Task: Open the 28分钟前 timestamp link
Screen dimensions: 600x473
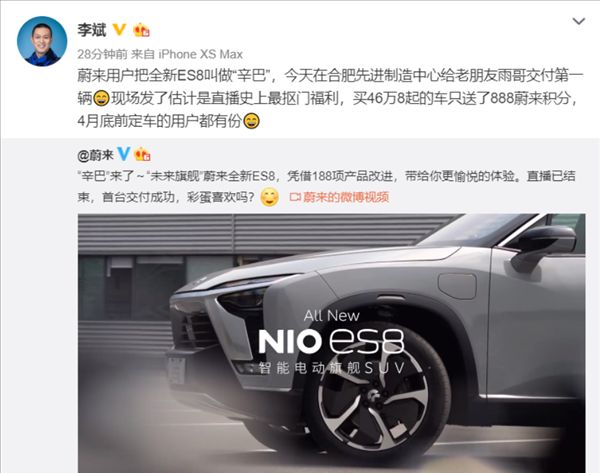Action: [x=102, y=54]
